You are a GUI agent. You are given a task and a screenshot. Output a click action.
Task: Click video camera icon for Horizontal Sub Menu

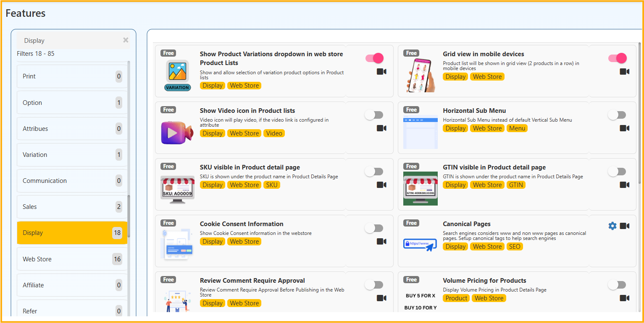pos(625,128)
